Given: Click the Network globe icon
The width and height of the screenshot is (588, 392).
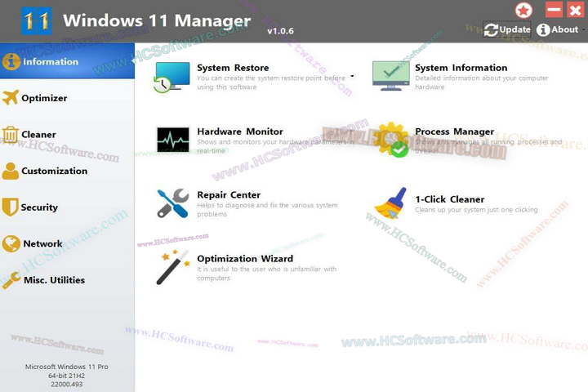Looking at the screenshot, I should 11,243.
